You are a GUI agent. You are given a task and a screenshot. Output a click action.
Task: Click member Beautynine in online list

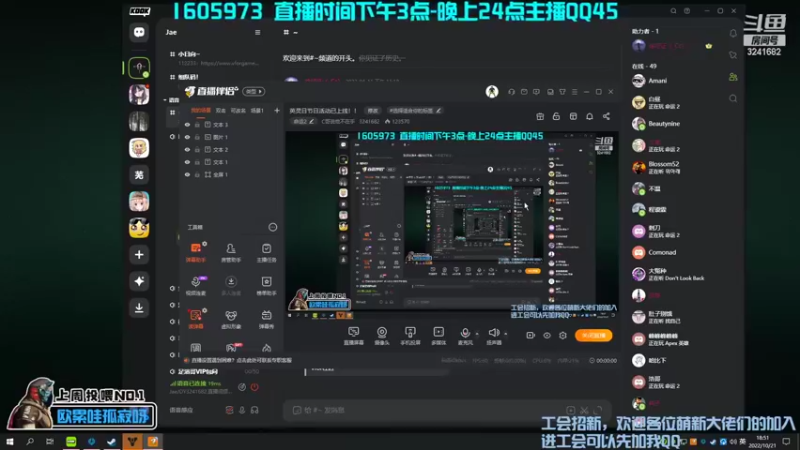664,123
